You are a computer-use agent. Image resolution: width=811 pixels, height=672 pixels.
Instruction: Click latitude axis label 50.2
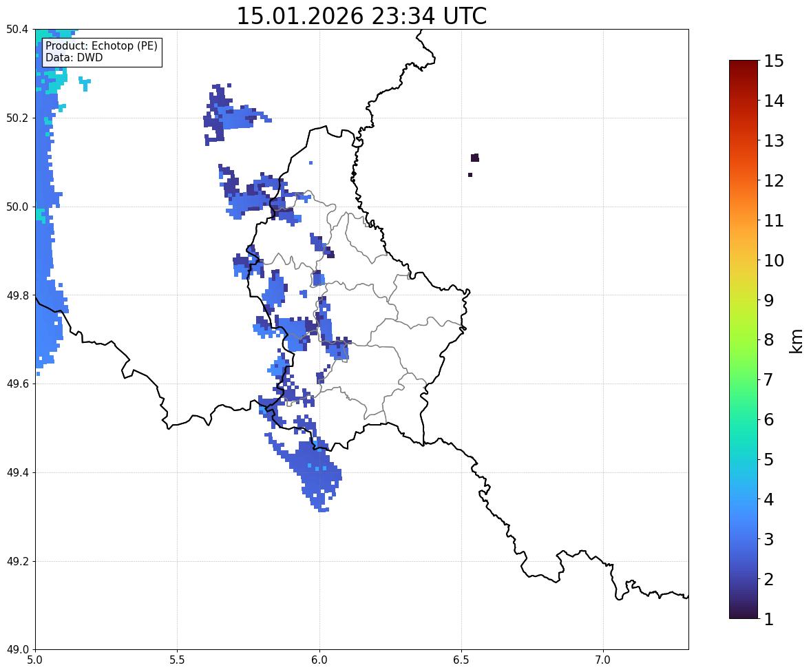point(17,118)
